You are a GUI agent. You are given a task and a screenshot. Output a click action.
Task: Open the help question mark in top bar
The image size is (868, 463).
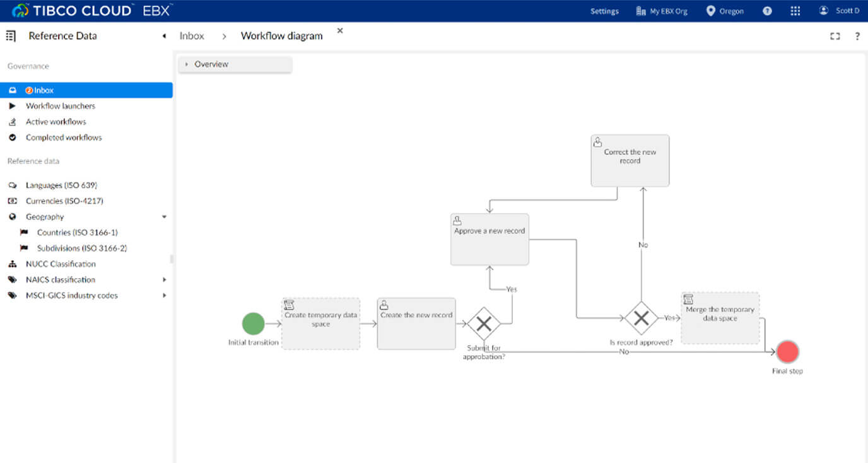(x=767, y=11)
